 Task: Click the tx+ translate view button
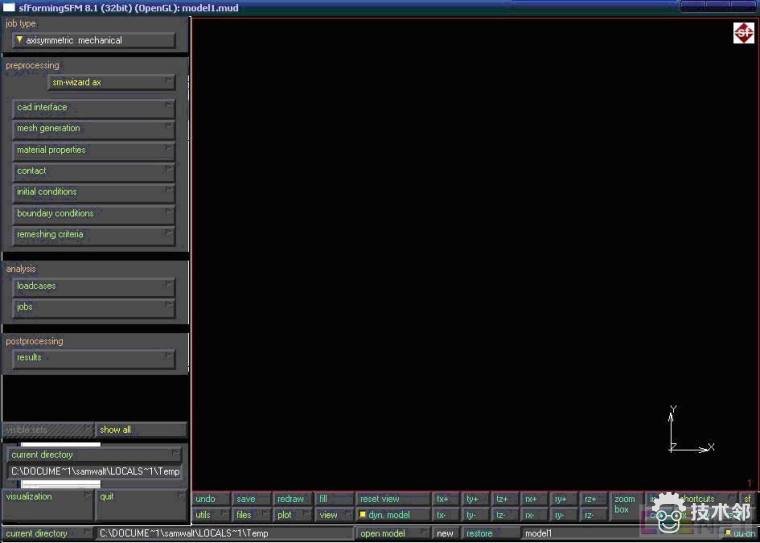(x=445, y=499)
